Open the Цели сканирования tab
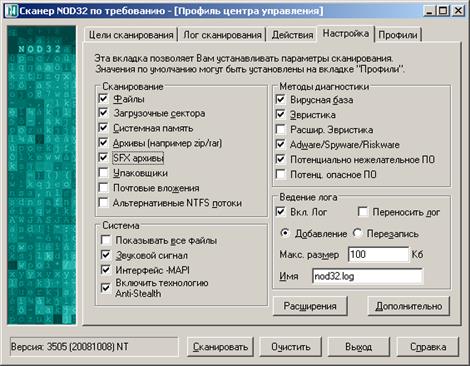The image size is (470, 366). (131, 35)
